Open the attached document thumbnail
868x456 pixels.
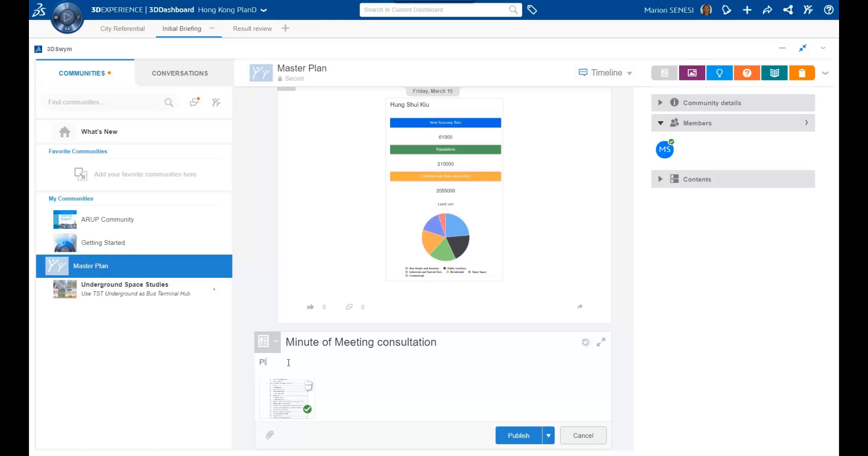tap(287, 399)
